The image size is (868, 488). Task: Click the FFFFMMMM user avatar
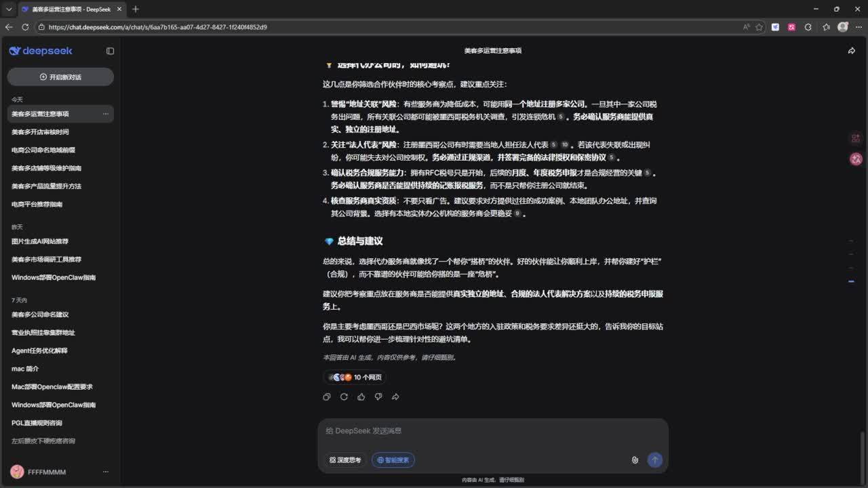tap(18, 472)
